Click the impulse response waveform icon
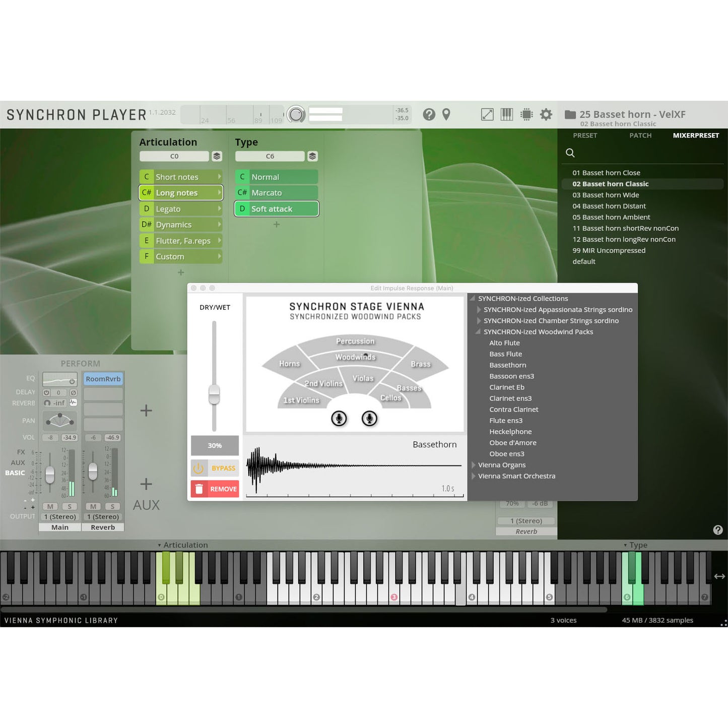728x728 pixels. pyautogui.click(x=74, y=403)
